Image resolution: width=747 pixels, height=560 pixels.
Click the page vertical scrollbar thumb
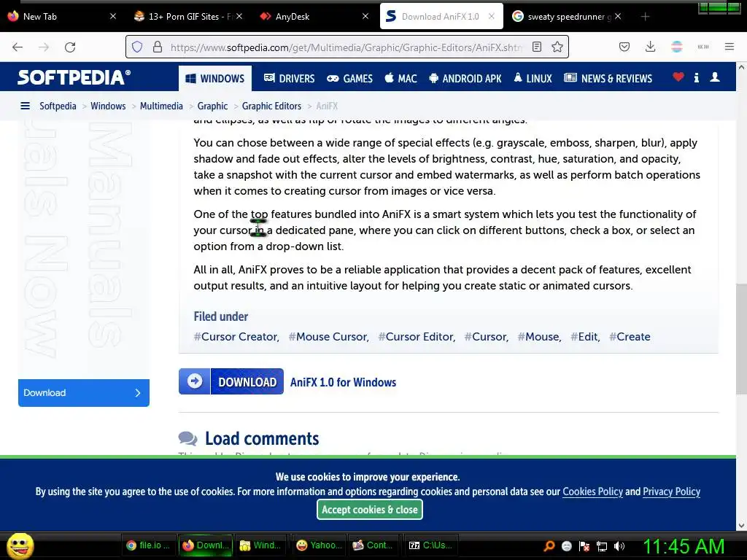point(741,339)
